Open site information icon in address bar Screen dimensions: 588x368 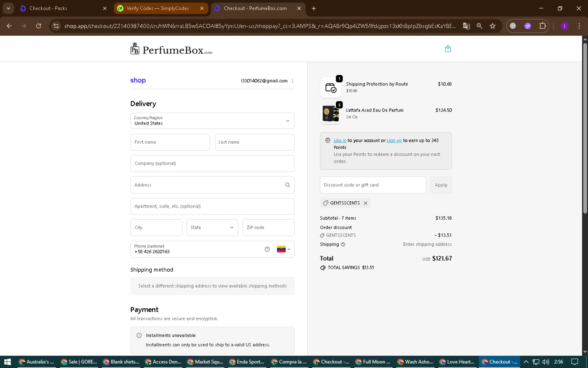pyautogui.click(x=56, y=26)
